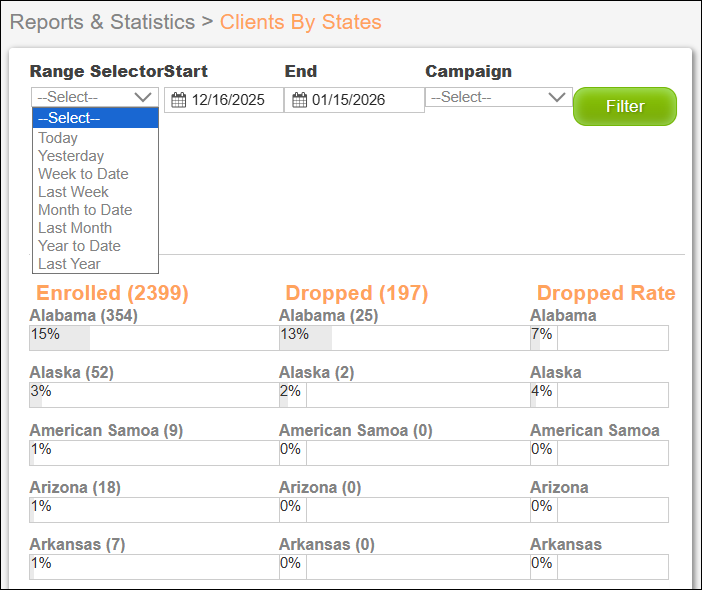Click the End date calendar icon
Screen dimensions: 702x590
[x=300, y=100]
